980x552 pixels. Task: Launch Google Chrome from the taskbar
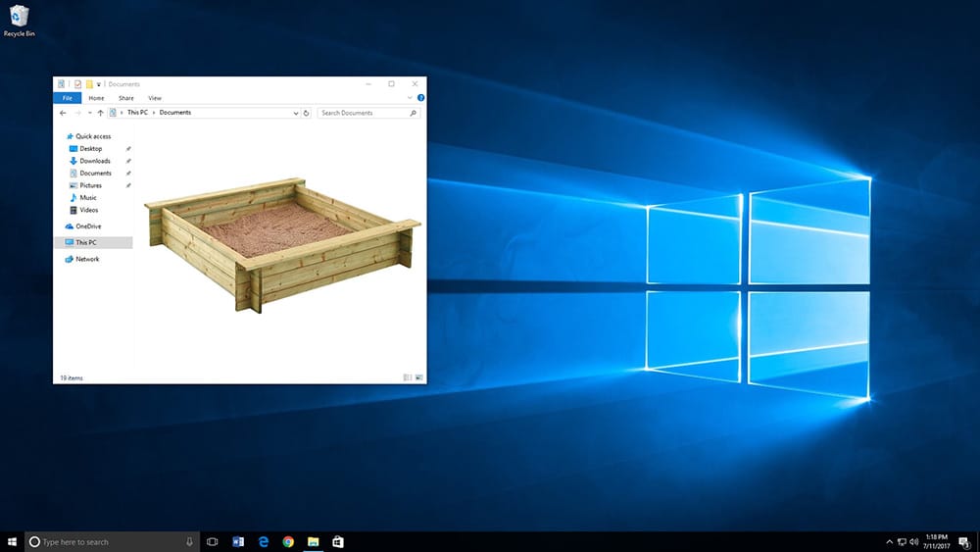pos(288,542)
